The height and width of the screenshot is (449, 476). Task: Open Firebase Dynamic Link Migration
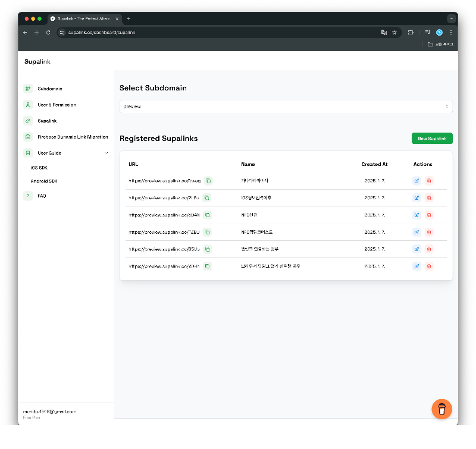[x=73, y=137]
